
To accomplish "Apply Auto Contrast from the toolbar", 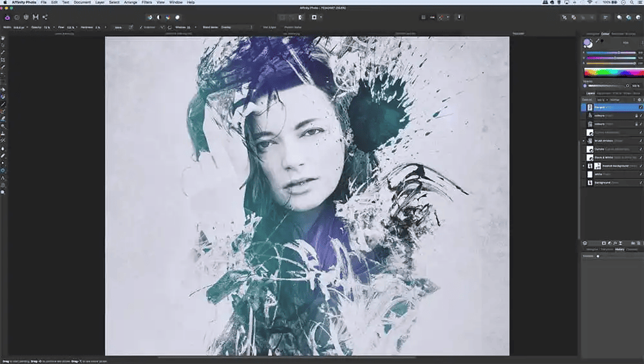I will (x=159, y=17).
